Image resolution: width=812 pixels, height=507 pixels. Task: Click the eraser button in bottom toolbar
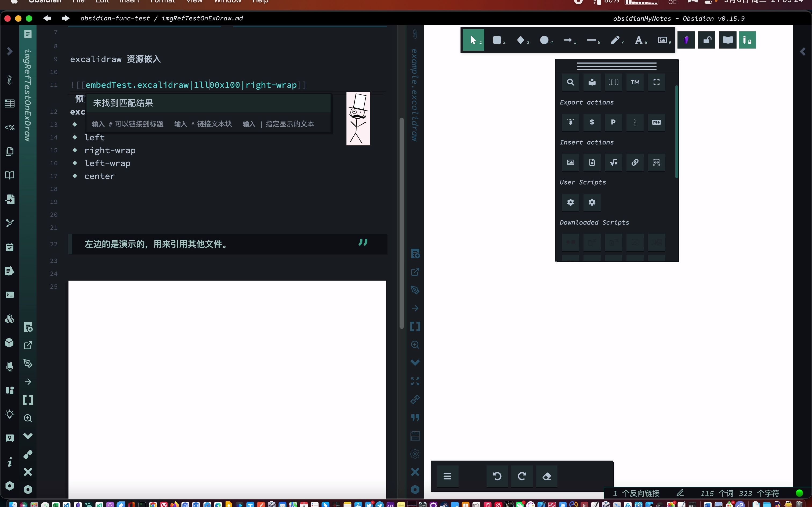tap(547, 476)
